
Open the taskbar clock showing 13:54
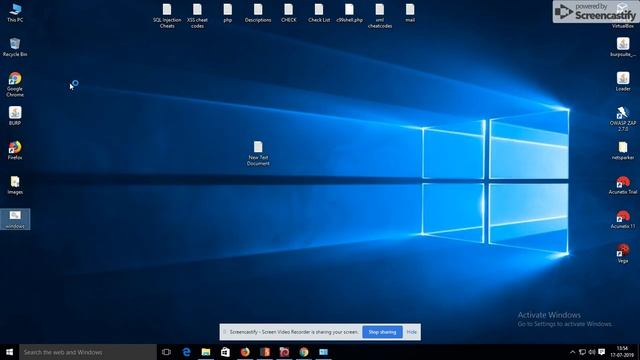point(622,352)
